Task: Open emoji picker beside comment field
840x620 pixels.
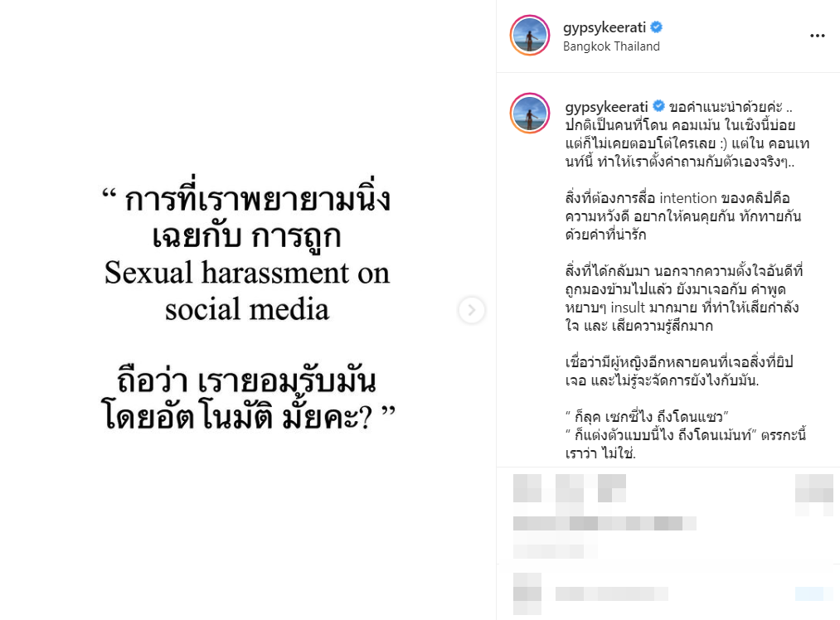Action: (527, 593)
